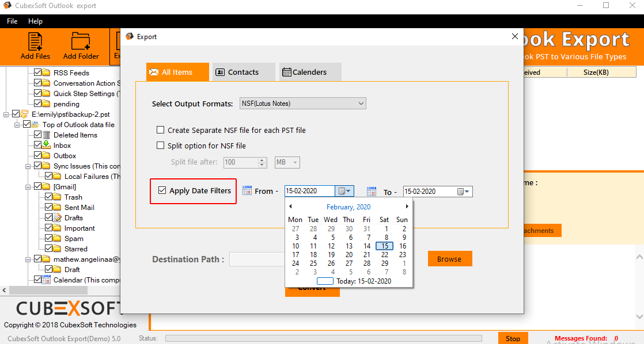Click the previous month arrow in calendar
Viewport: 644px width, 344px height.
click(x=290, y=207)
